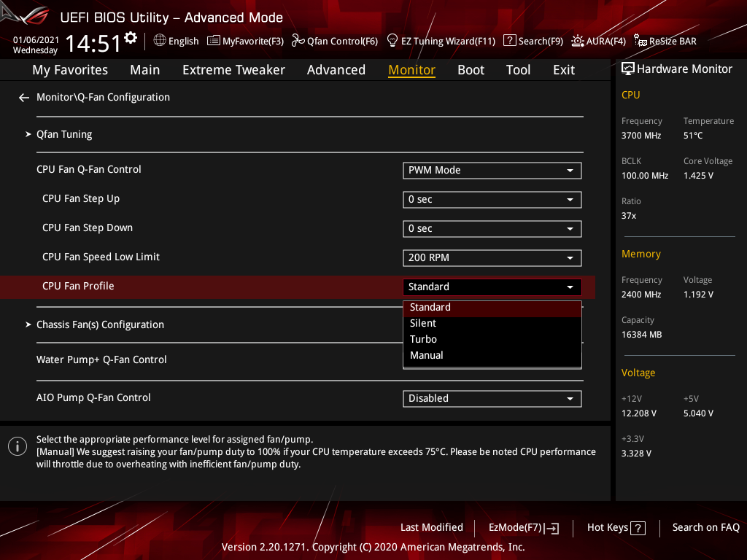Open the Main tab
The height and width of the screenshot is (560, 747).
click(145, 70)
